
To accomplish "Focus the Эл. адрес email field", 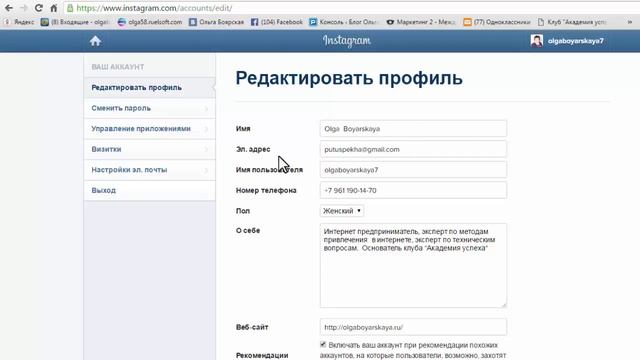I will pos(413,149).
